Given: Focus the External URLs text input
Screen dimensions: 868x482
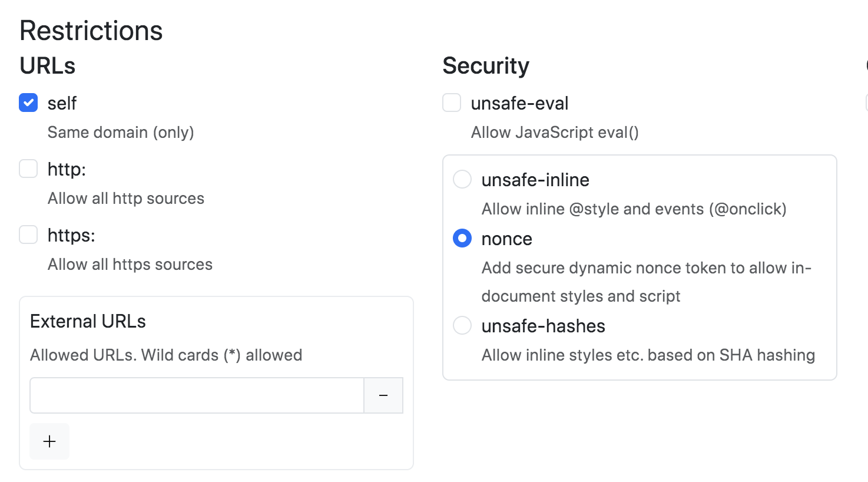Looking at the screenshot, I should pyautogui.click(x=197, y=395).
